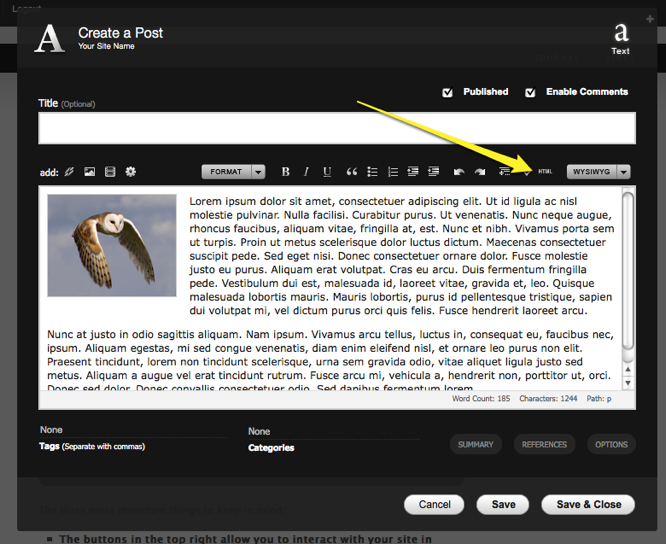Create a bulleted list

click(372, 172)
